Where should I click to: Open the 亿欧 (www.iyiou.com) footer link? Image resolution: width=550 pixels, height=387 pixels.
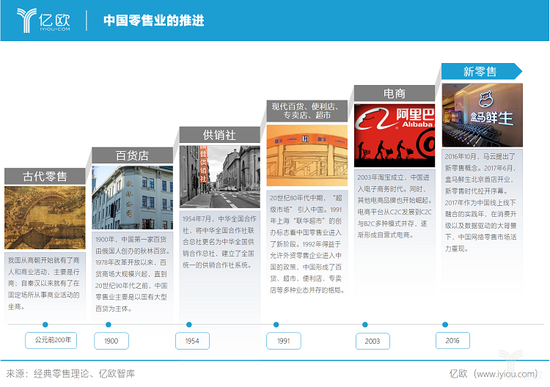coord(494,374)
